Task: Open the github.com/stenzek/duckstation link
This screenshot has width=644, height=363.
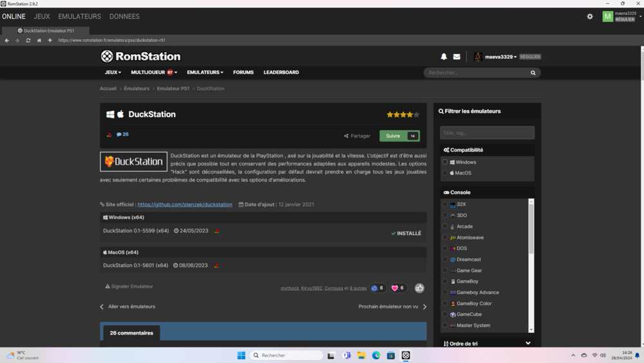Action: tap(185, 205)
